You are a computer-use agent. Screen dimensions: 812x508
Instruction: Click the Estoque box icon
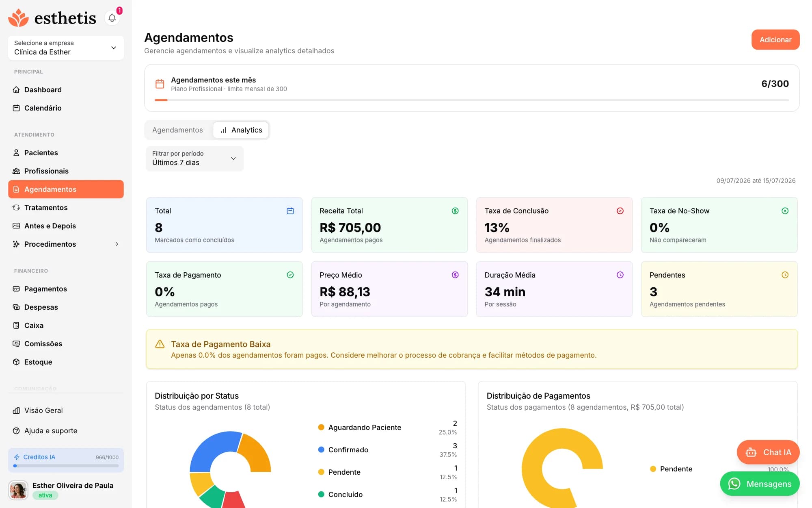tap(16, 362)
